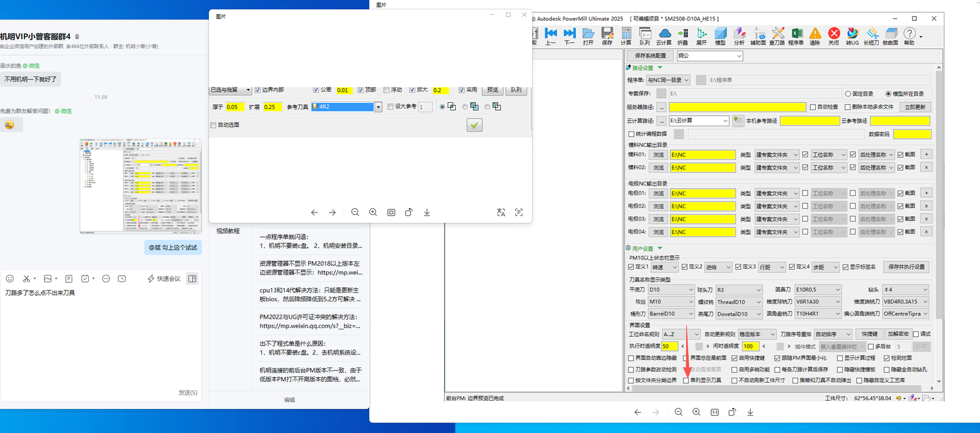Open the 参考刀具 4R2 dropdown arrow
980x433 pixels.
[379, 107]
